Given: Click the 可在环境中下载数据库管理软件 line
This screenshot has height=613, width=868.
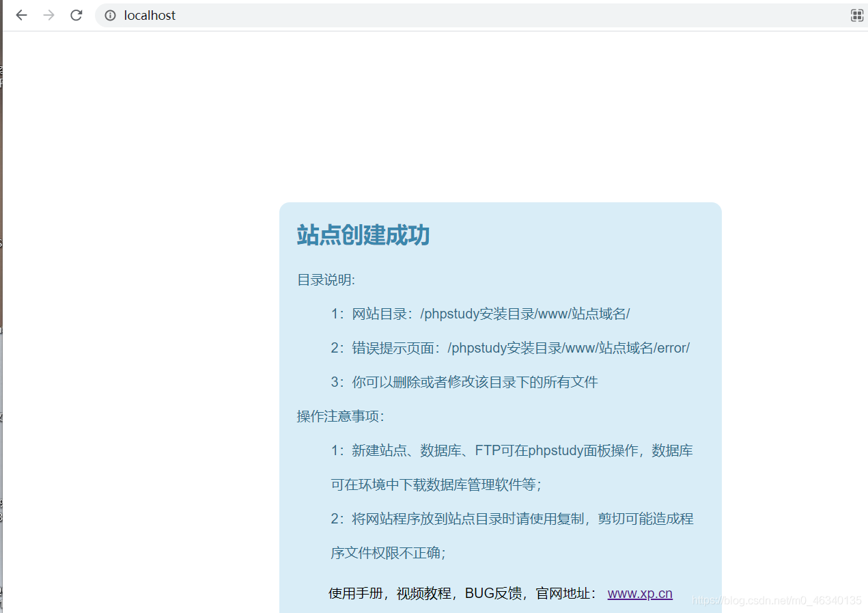Looking at the screenshot, I should click(x=436, y=485).
